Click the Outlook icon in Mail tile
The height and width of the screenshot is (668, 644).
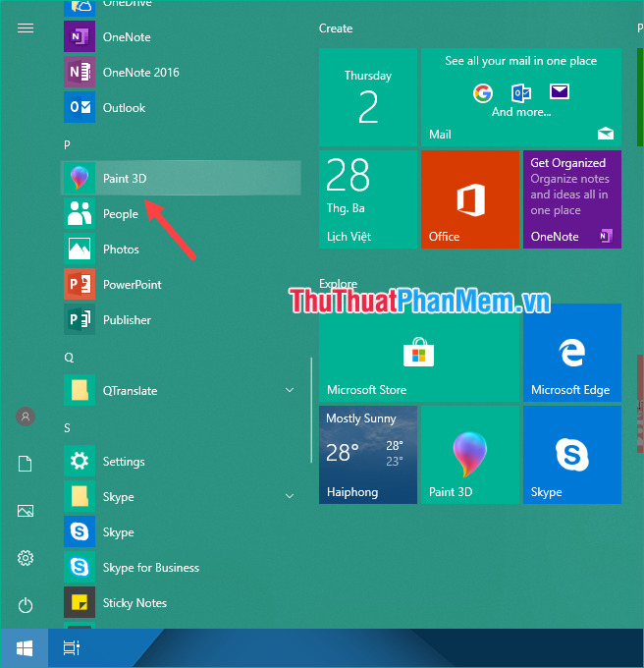tap(521, 93)
